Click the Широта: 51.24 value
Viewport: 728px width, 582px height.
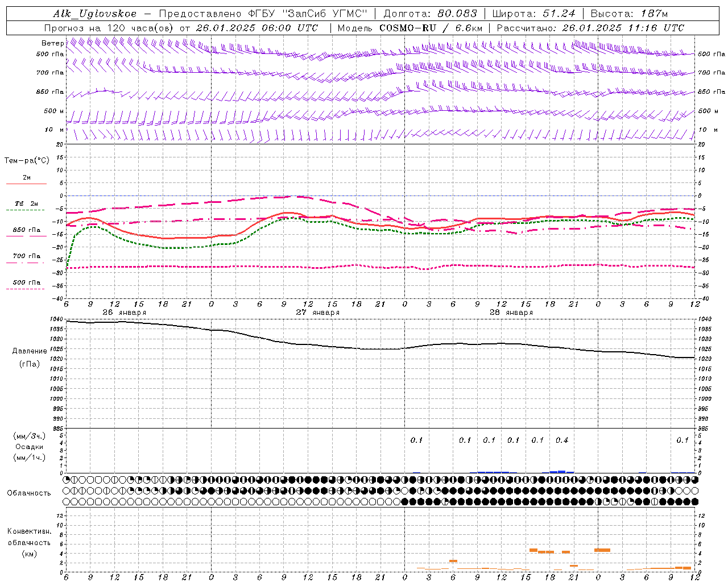[533, 14]
